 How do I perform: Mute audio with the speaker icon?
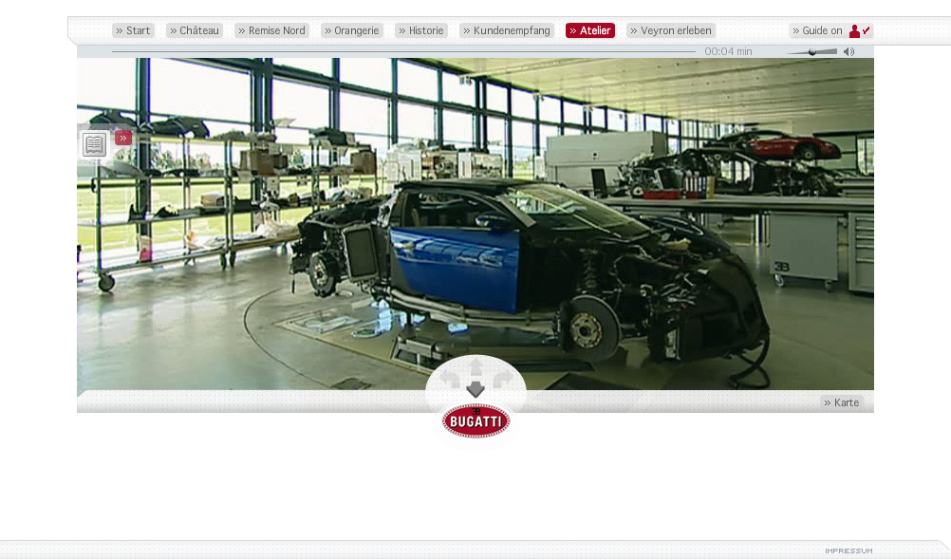coord(848,52)
